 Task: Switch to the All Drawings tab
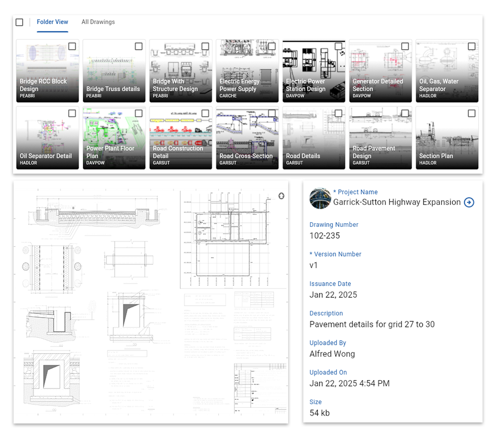pyautogui.click(x=98, y=22)
